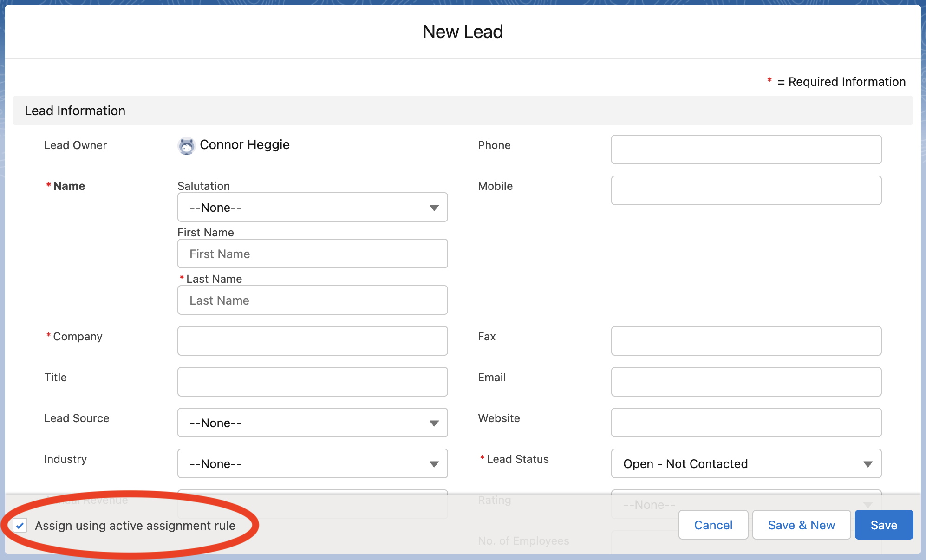Click the blue Save button

pyautogui.click(x=883, y=525)
